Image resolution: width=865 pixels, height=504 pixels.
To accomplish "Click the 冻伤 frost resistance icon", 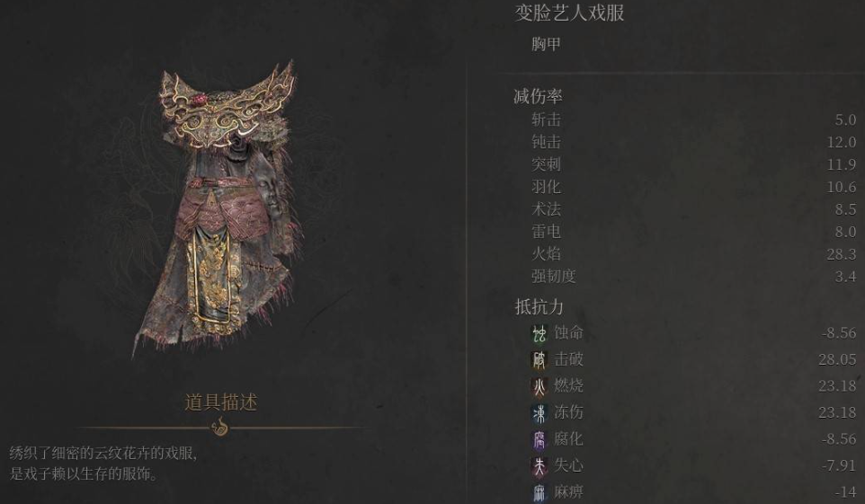I will click(x=539, y=412).
